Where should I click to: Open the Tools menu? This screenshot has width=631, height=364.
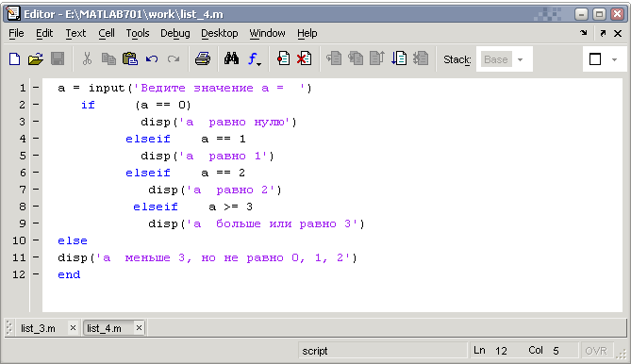138,33
